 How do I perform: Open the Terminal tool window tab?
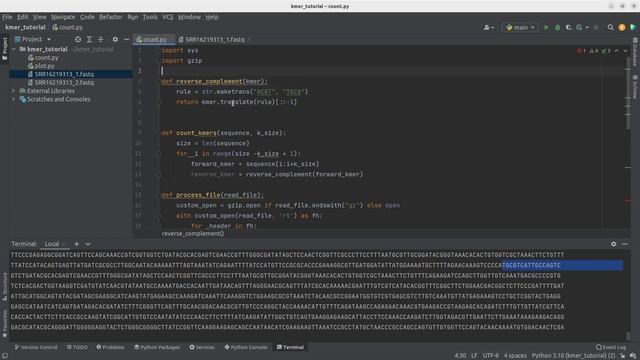(290, 347)
